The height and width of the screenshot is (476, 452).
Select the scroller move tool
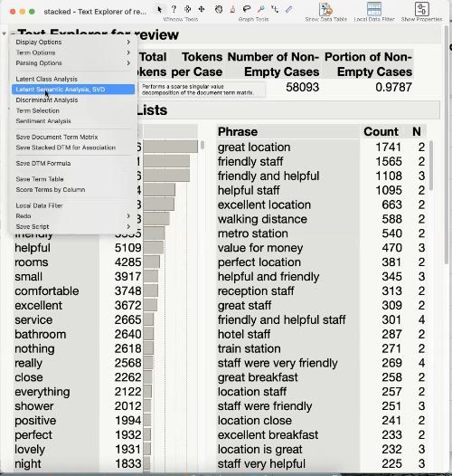point(202,9)
